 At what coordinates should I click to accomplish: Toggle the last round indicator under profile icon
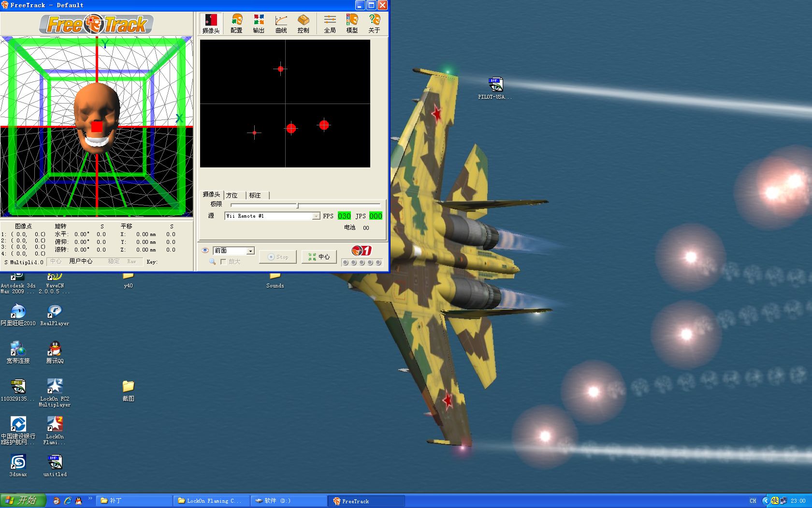click(378, 262)
